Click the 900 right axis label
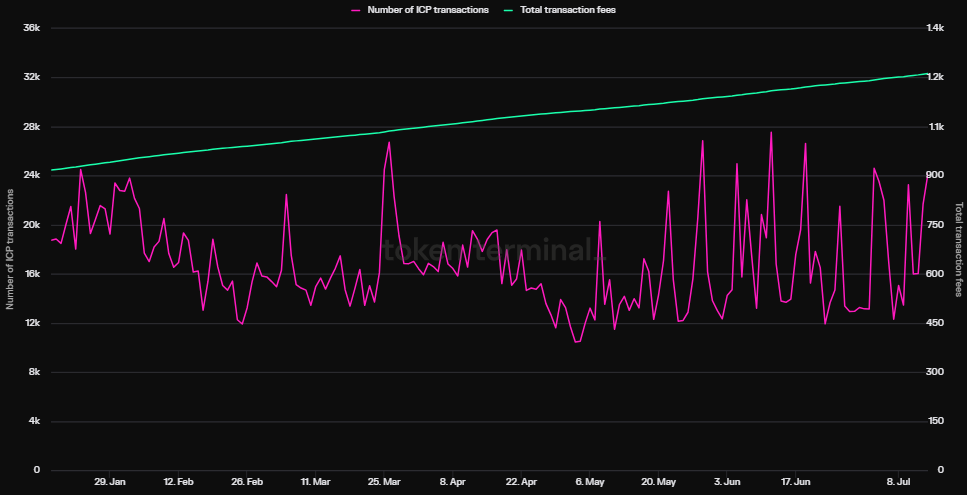967x495 pixels. 935,176
